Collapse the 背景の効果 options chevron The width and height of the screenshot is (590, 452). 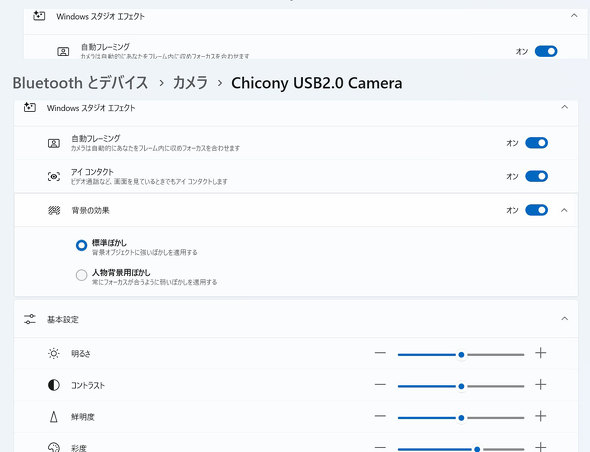click(x=564, y=210)
